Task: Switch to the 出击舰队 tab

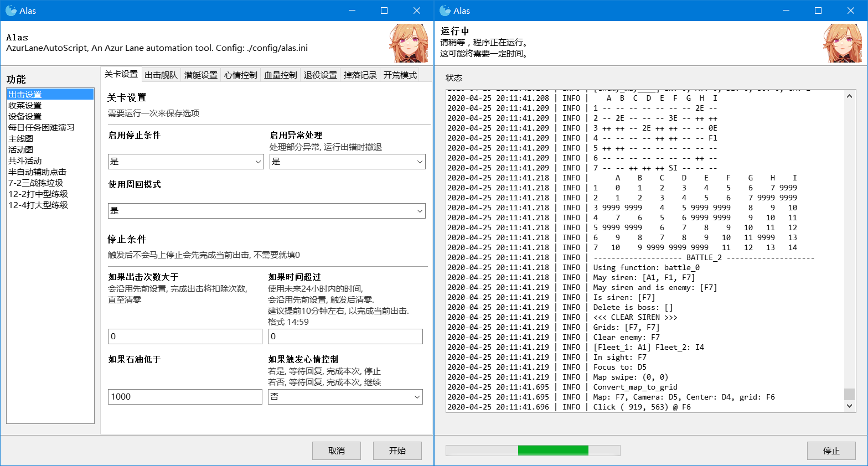Action: point(161,75)
